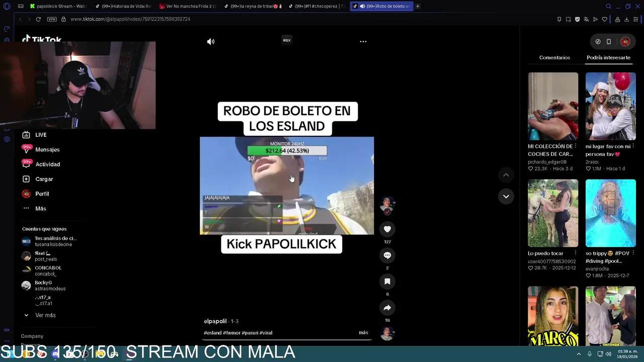Screen dimensions: 644x362
Task: Click the #viral hashtag
Action: (x=266, y=333)
